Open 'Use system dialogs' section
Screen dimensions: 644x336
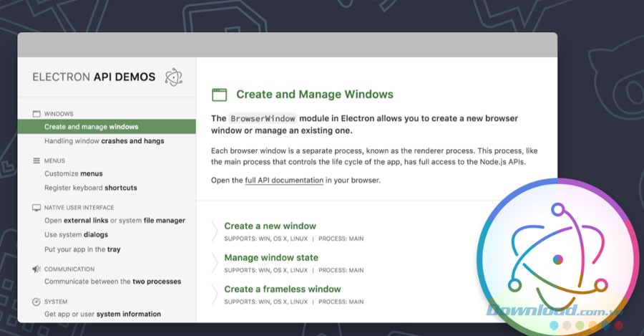[x=76, y=235]
